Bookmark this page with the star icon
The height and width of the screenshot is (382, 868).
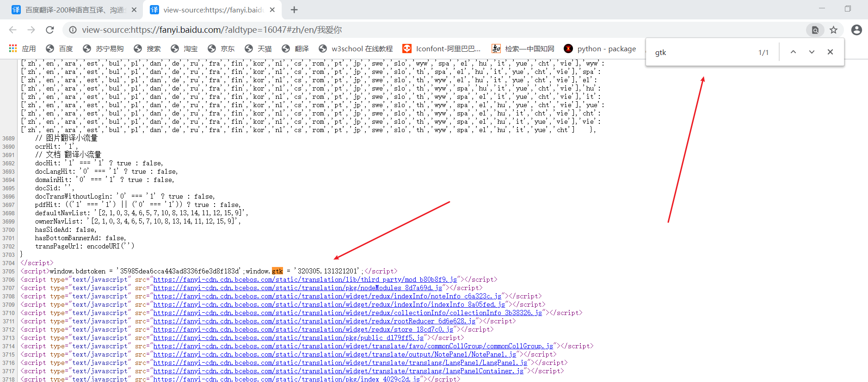(x=833, y=30)
